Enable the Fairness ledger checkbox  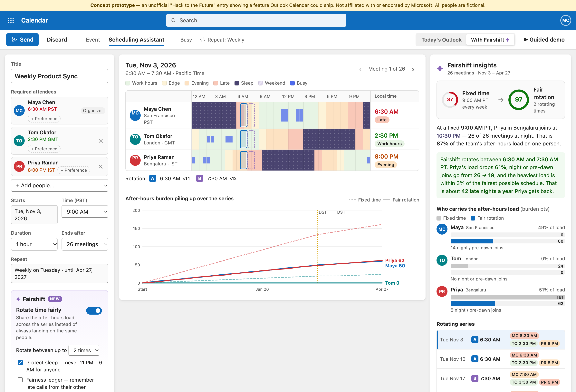[x=20, y=380]
